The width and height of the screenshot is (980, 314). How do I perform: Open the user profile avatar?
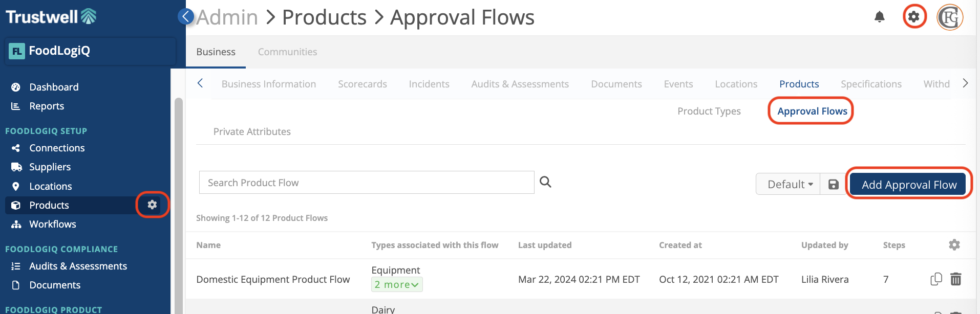click(949, 17)
